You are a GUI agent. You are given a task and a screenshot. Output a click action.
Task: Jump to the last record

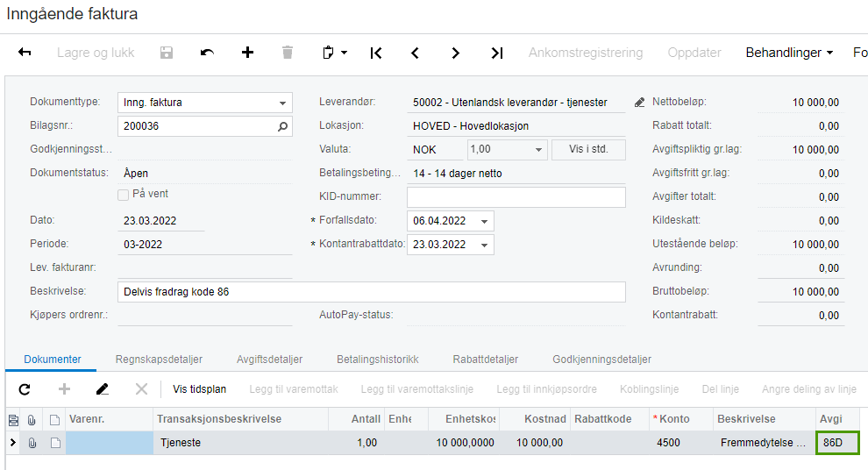click(496, 53)
